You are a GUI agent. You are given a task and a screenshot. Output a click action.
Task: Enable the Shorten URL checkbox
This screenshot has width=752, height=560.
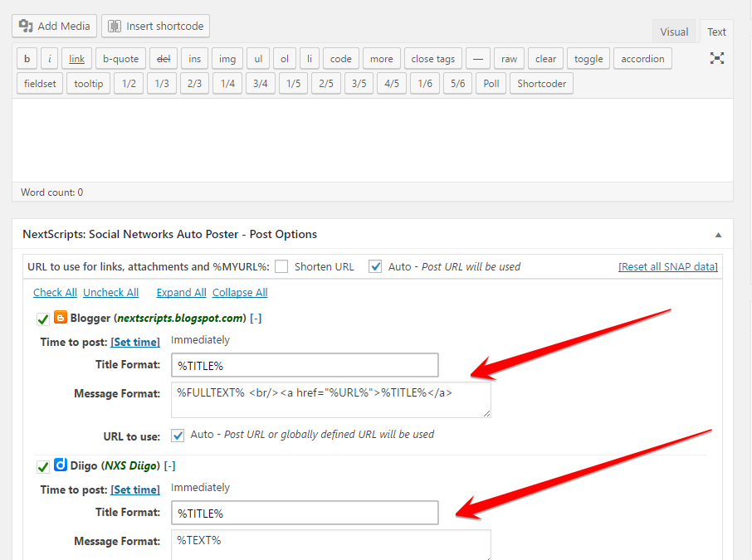coord(281,266)
